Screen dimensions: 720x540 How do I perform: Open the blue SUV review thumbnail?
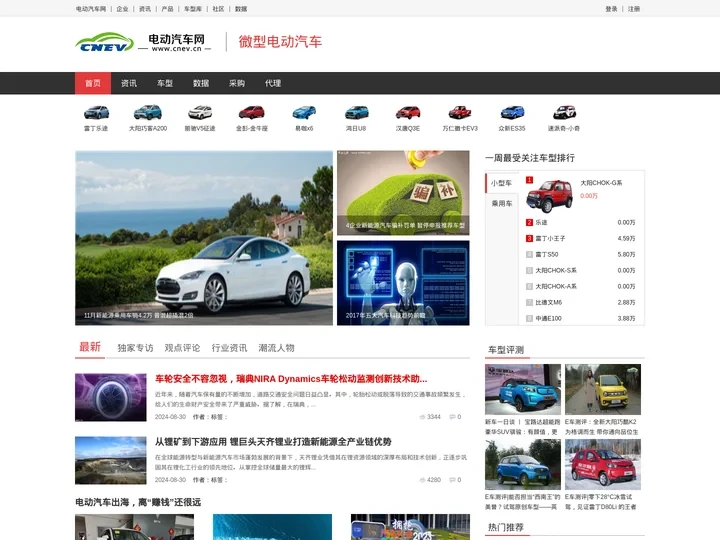click(x=523, y=389)
